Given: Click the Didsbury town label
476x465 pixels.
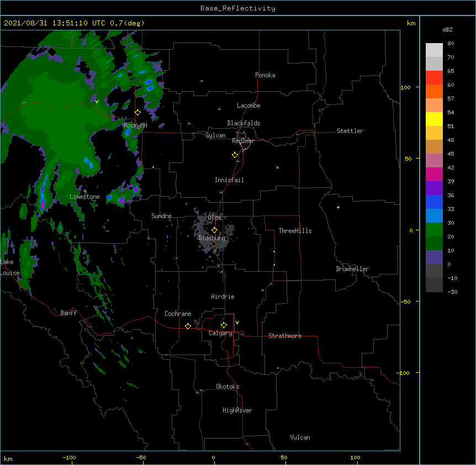Looking at the screenshot, I should [x=212, y=238].
